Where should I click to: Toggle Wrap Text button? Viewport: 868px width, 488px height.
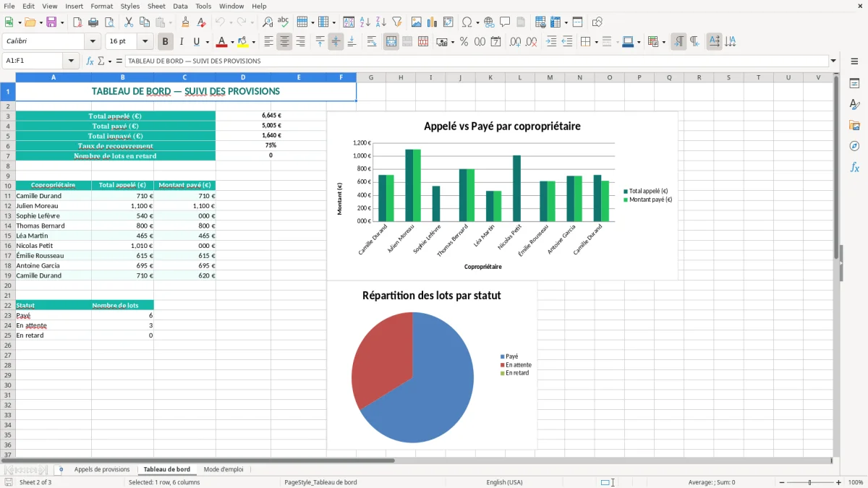372,42
